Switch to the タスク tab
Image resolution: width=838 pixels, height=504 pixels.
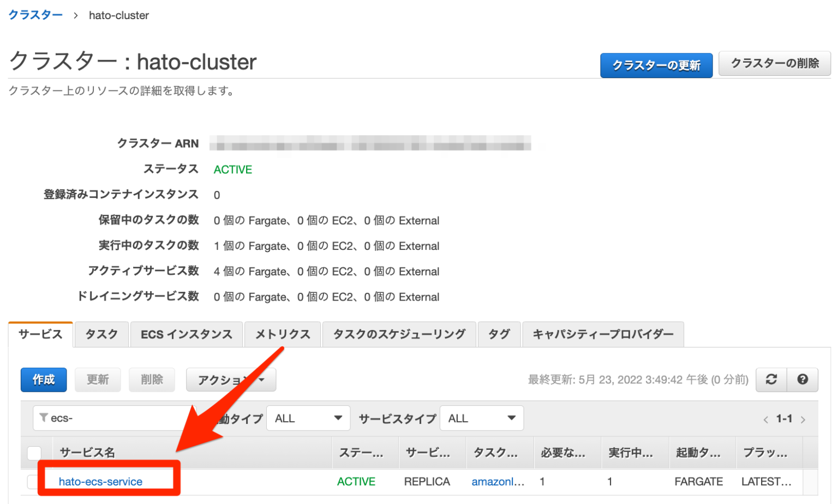(x=101, y=334)
